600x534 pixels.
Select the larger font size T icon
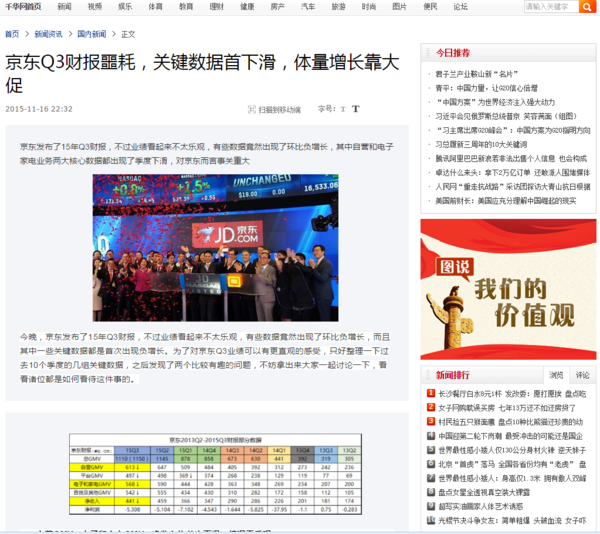click(x=356, y=109)
